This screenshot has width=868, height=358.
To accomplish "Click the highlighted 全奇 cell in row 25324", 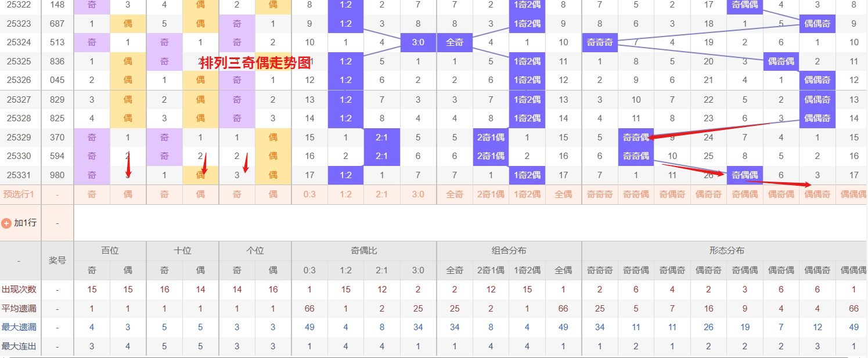I will coord(455,42).
